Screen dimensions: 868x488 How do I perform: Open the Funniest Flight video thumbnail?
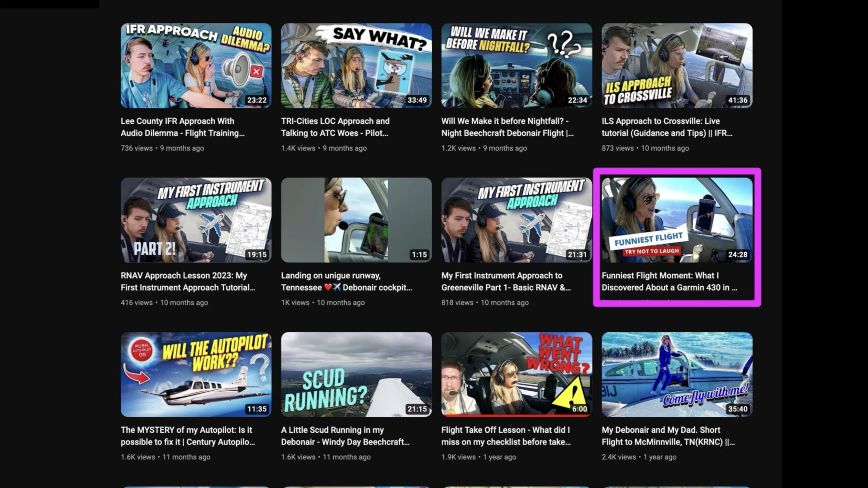(x=677, y=220)
